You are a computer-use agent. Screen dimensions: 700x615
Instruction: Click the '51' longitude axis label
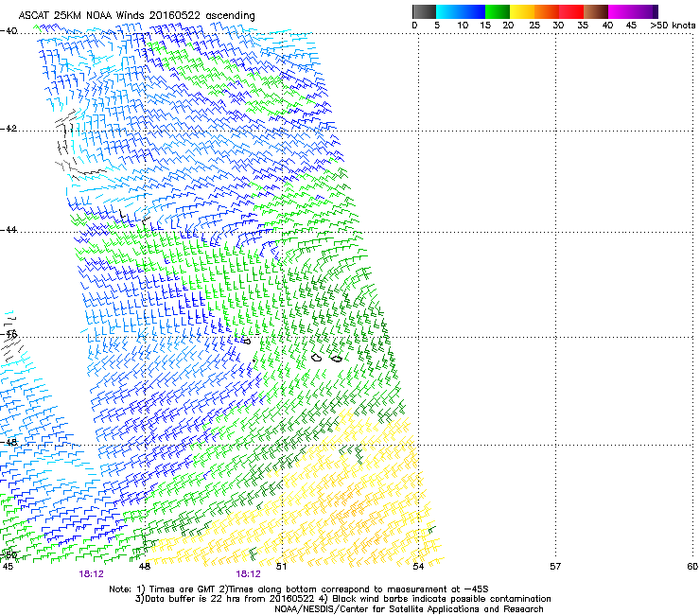[x=281, y=567]
